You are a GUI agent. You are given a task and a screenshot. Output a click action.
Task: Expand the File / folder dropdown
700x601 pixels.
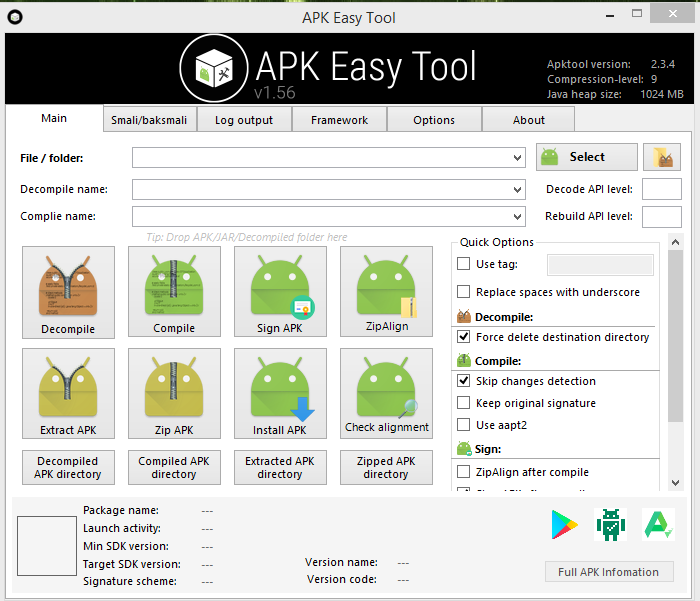tap(517, 158)
